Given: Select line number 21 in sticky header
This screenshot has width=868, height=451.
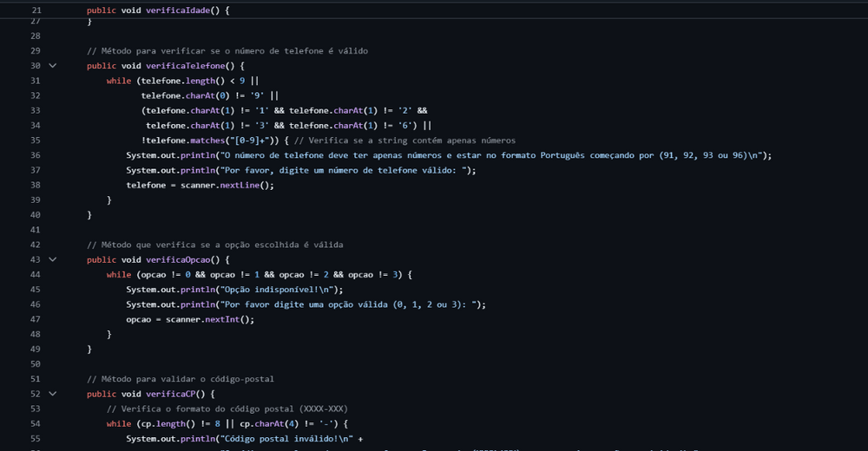Looking at the screenshot, I should click(36, 10).
